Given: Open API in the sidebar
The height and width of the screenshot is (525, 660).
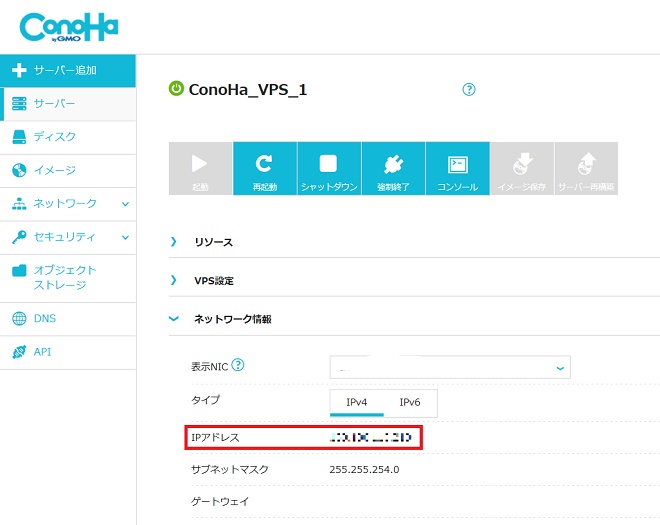Looking at the screenshot, I should click(68, 352).
